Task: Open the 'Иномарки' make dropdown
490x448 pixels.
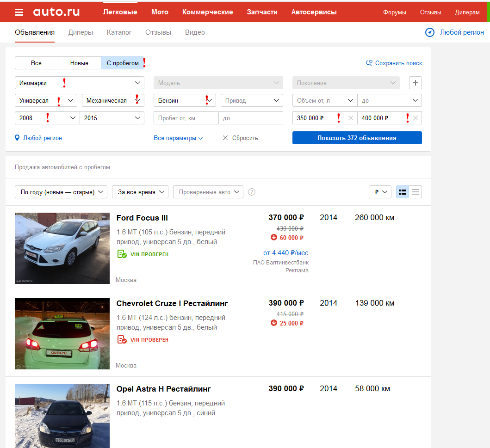Action: click(x=80, y=83)
